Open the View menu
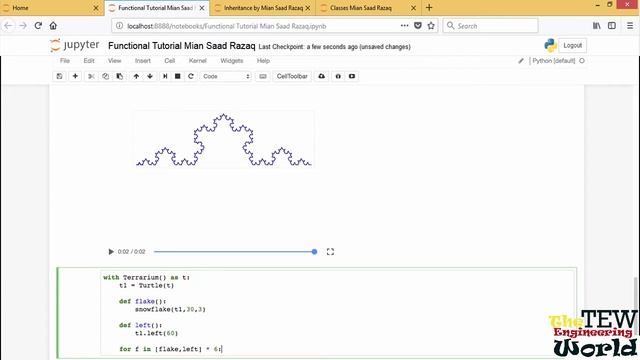Screen dimensions: 640x360 pyautogui.click(x=115, y=61)
